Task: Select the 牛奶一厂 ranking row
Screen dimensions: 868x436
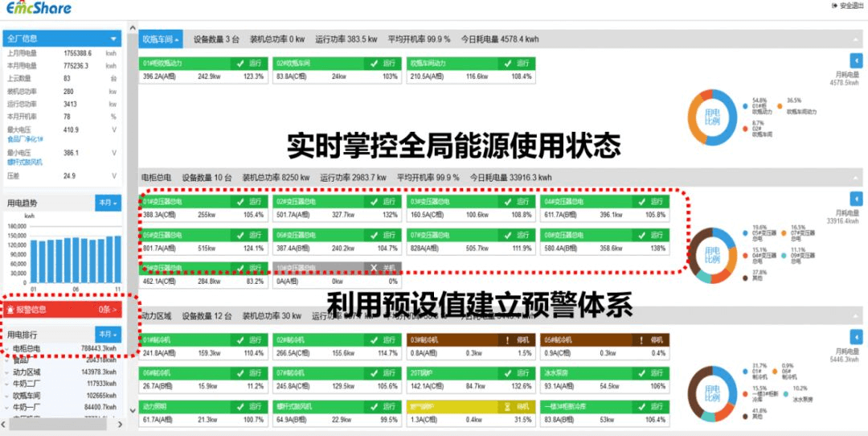Action: tap(62, 408)
